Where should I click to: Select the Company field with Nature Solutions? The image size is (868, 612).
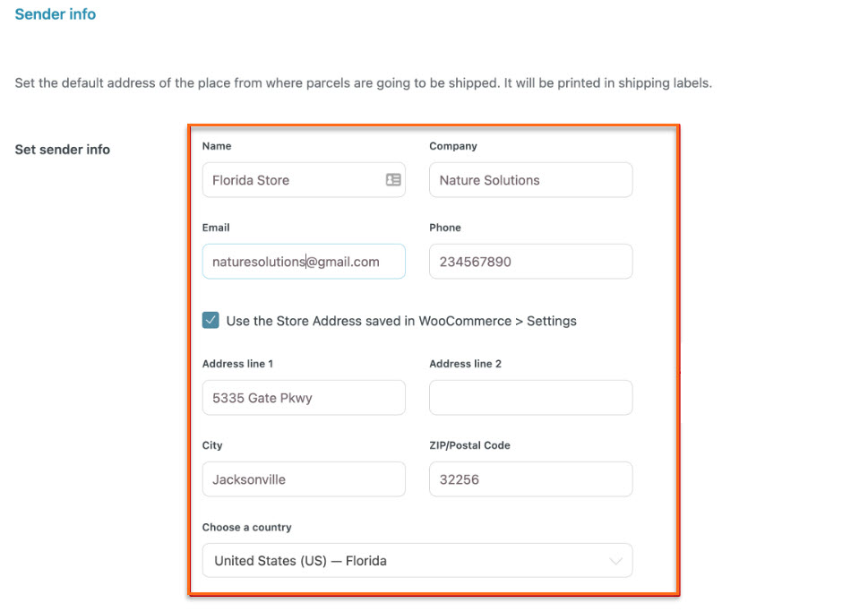(530, 180)
